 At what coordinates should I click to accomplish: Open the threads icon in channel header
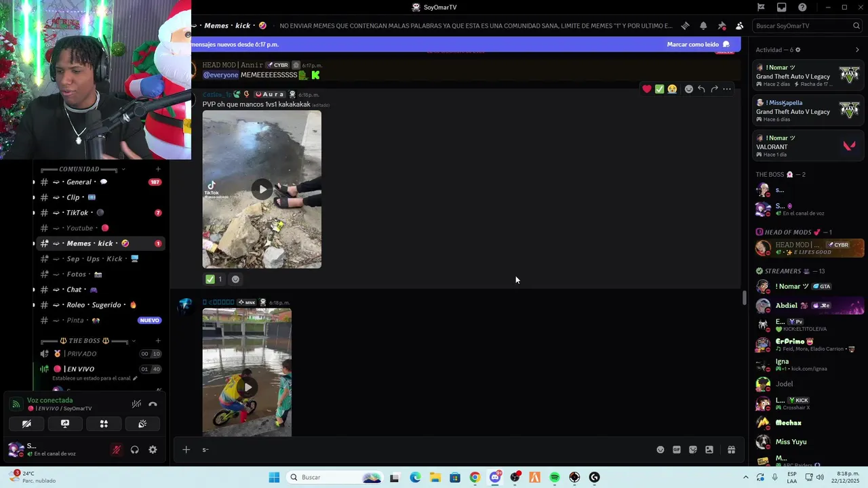coord(685,26)
